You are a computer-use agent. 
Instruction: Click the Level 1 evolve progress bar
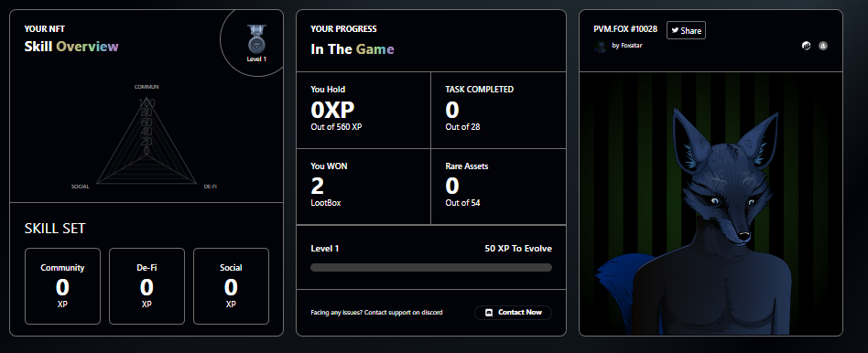pyautogui.click(x=431, y=268)
